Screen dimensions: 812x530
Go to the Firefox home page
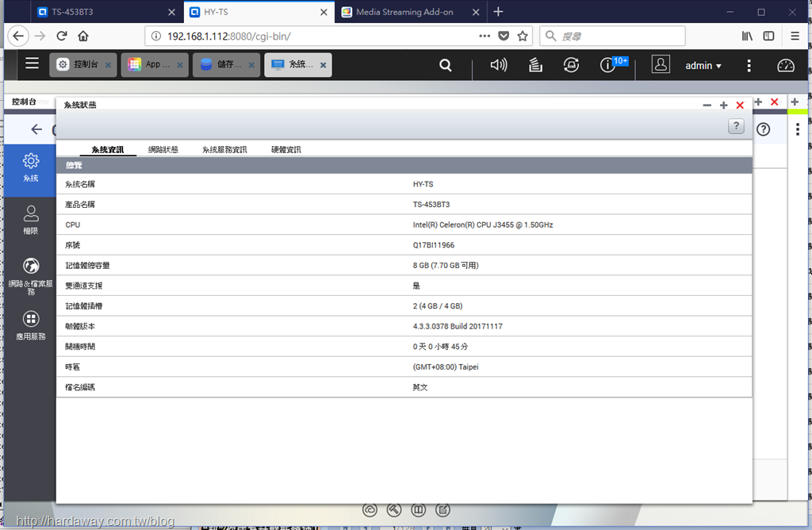(x=82, y=36)
